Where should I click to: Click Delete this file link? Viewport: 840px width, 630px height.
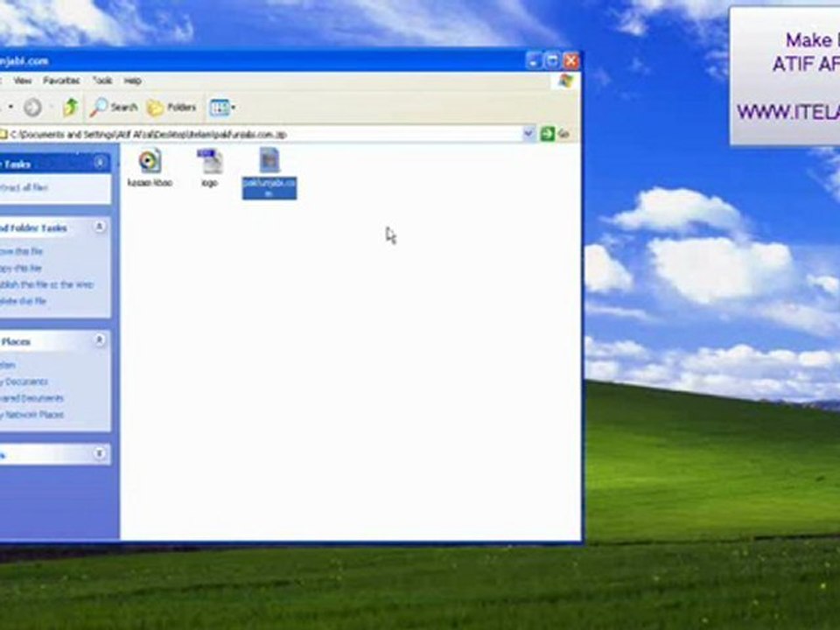coord(23,301)
